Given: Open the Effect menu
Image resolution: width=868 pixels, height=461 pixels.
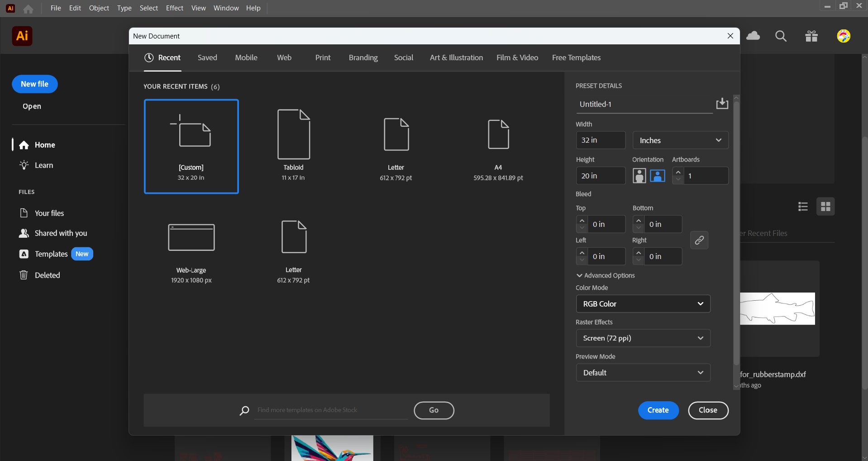Looking at the screenshot, I should (x=175, y=8).
